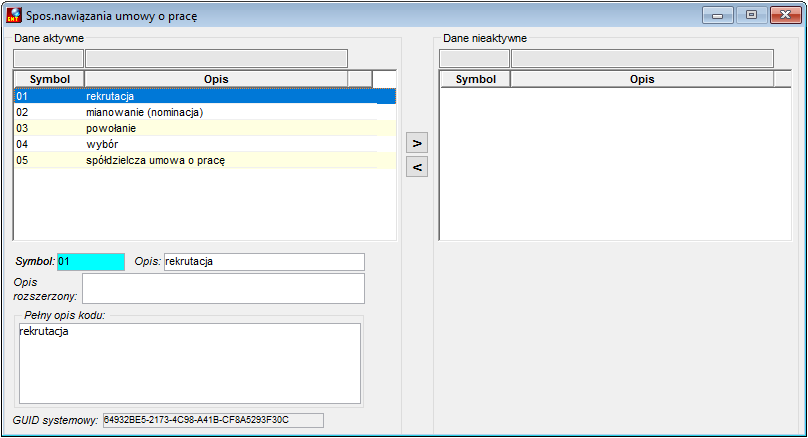The height and width of the screenshot is (438, 808).
Task: Sort active data by the Opis column header
Action: click(x=216, y=79)
